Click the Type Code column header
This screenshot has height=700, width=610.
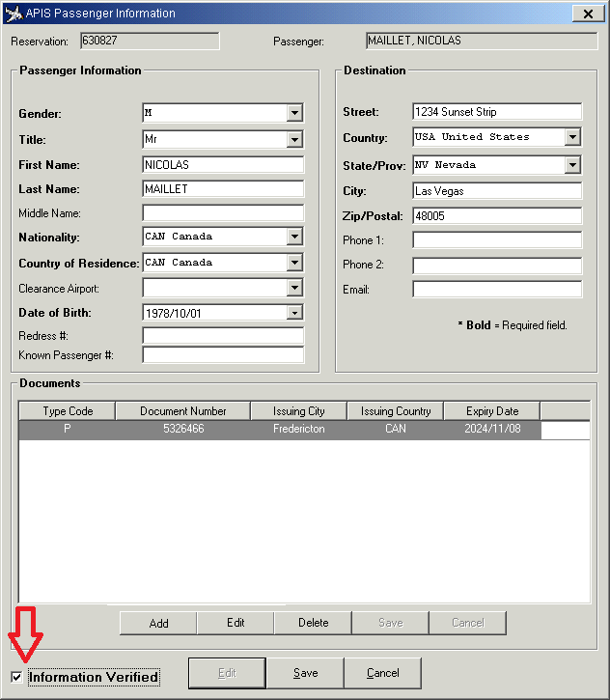[68, 411]
